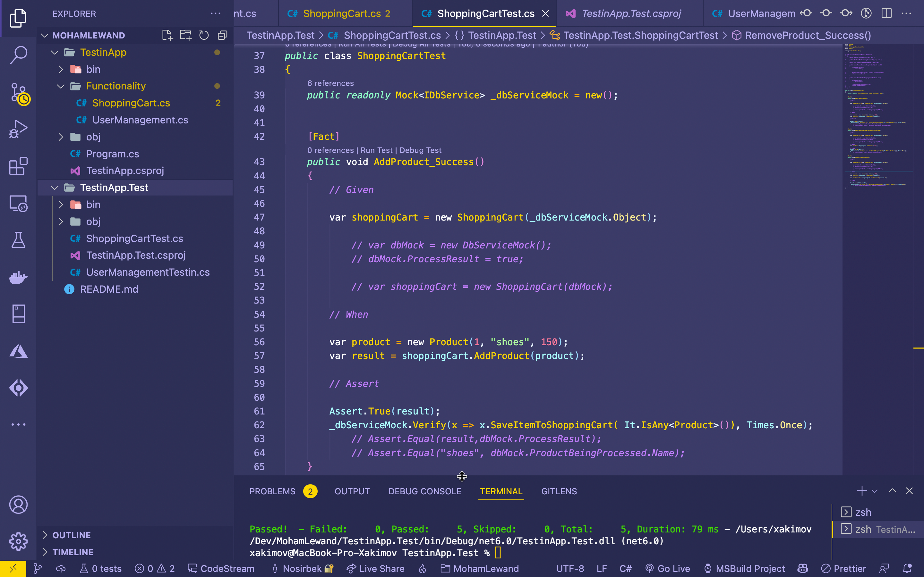Enable word wrap via Prettier status bar
Viewport: 924px width, 577px height.
(845, 568)
